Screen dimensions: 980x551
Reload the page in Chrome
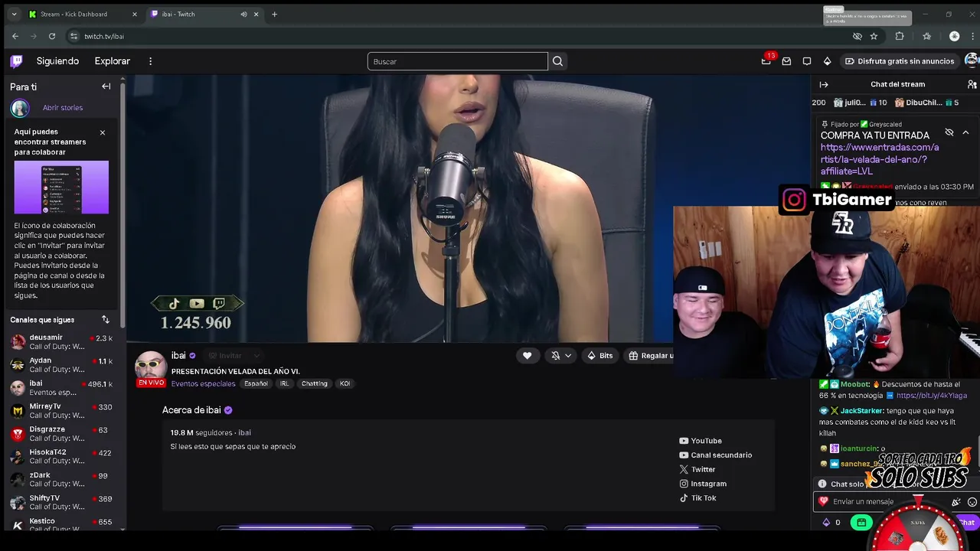[52, 36]
